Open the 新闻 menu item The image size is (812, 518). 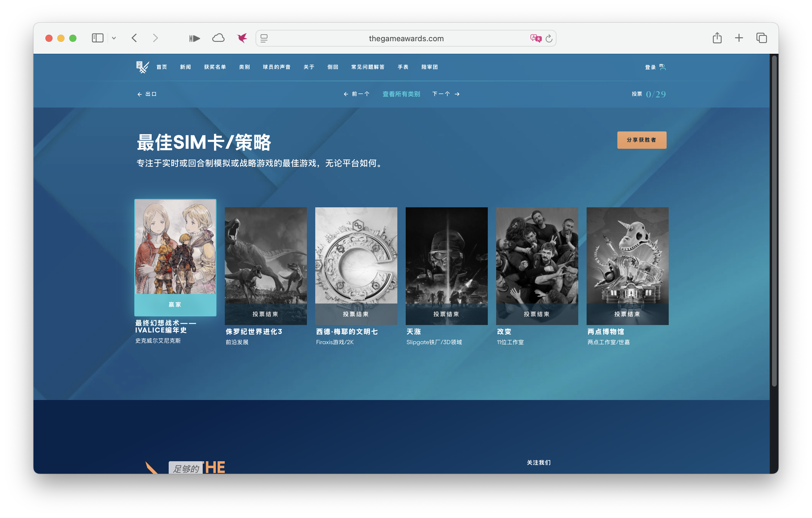click(185, 67)
